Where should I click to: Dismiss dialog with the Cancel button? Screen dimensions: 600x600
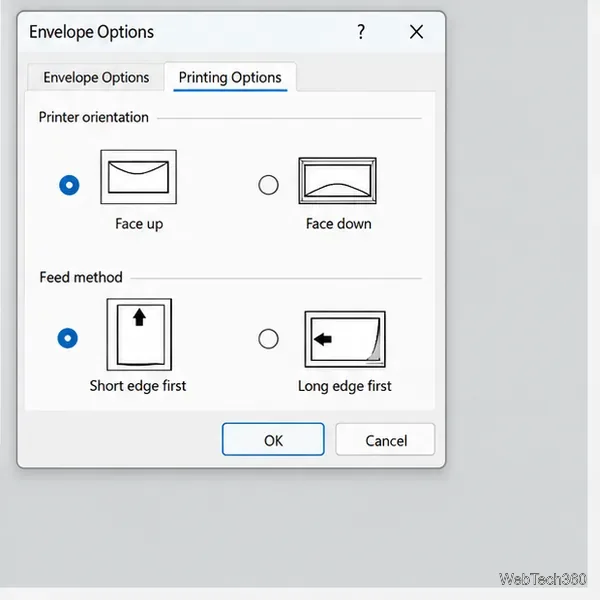385,439
